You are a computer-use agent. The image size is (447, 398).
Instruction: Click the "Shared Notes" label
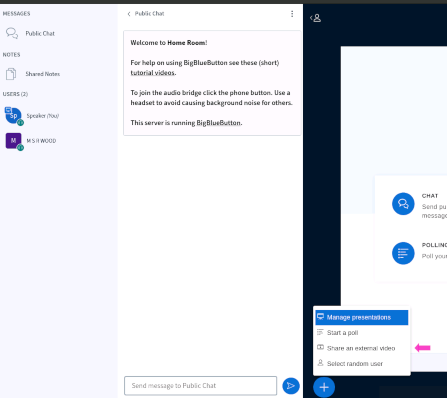pos(43,74)
